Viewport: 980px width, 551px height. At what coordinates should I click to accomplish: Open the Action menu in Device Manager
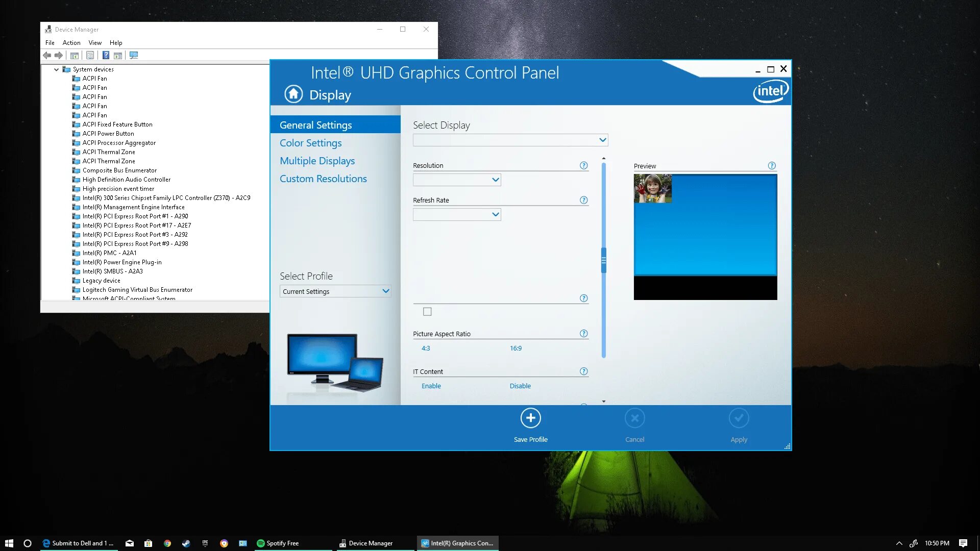click(x=71, y=43)
